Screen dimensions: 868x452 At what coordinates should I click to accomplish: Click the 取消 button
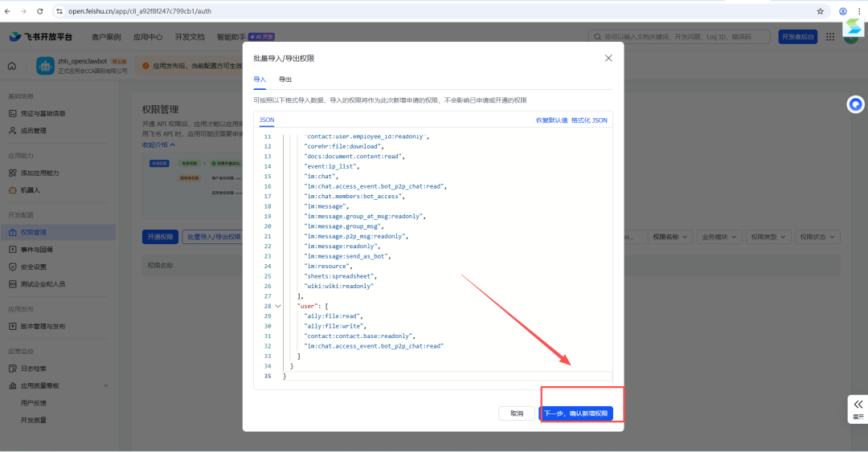[x=517, y=413]
